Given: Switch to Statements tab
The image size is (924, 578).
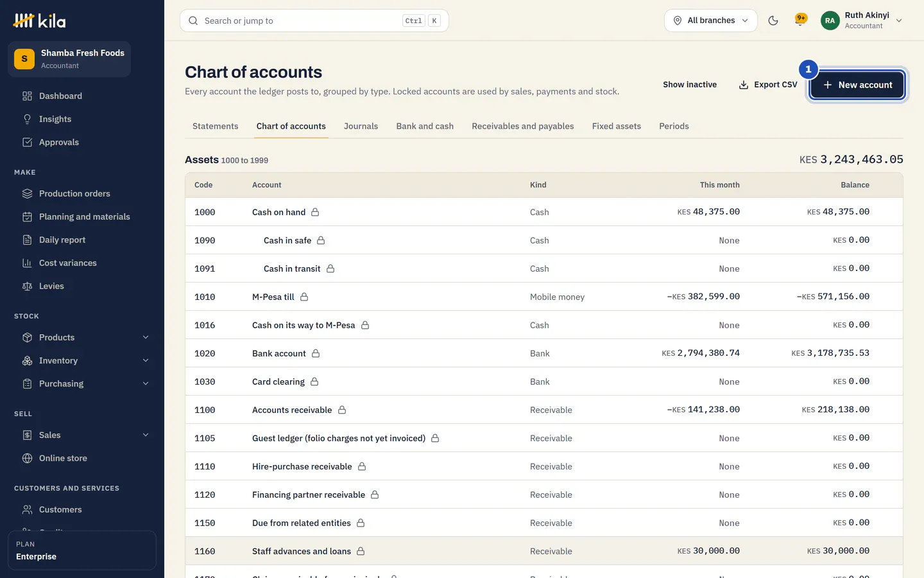Looking at the screenshot, I should pos(215,126).
